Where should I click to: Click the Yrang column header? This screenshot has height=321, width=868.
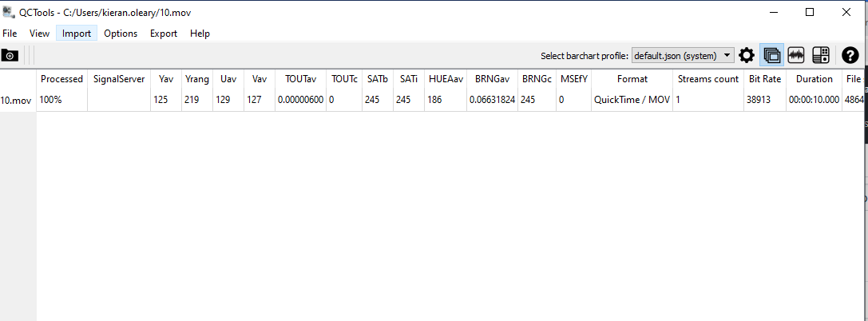tap(197, 79)
